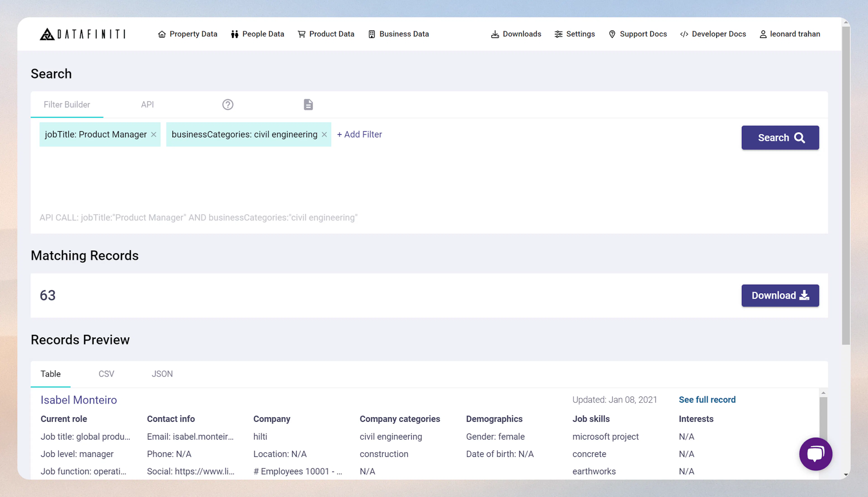Viewport: 868px width, 497px height.
Task: Download the 63 matching records
Action: click(780, 295)
